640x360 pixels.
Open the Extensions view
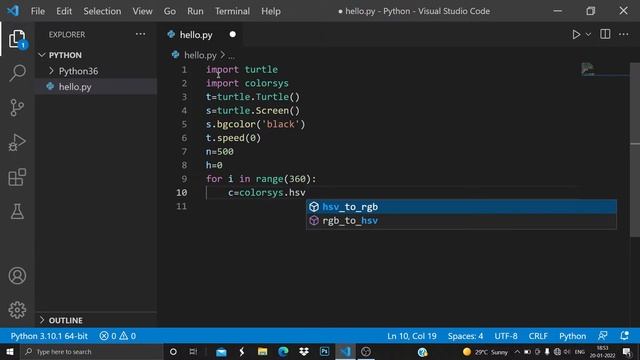pyautogui.click(x=17, y=177)
